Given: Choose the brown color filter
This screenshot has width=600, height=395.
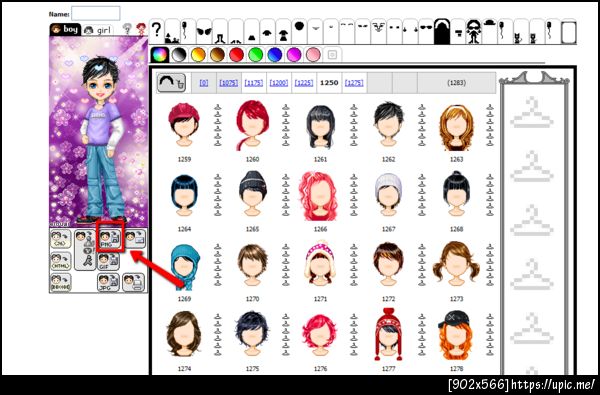Looking at the screenshot, I should (217, 55).
